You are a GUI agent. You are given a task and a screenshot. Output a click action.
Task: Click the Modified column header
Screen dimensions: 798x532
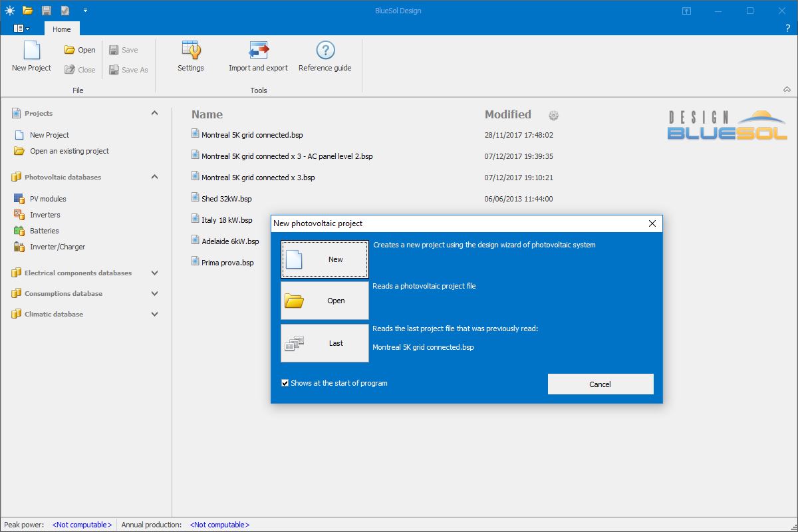pos(507,114)
